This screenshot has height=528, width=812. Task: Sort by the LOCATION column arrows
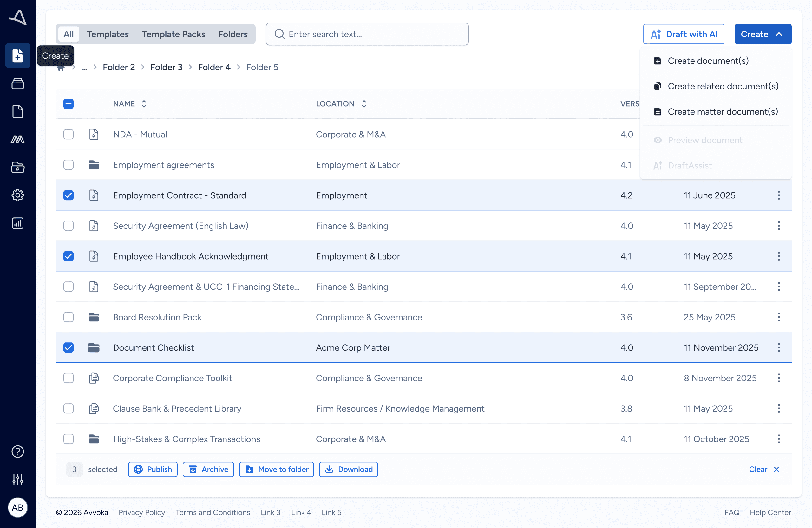coord(364,104)
